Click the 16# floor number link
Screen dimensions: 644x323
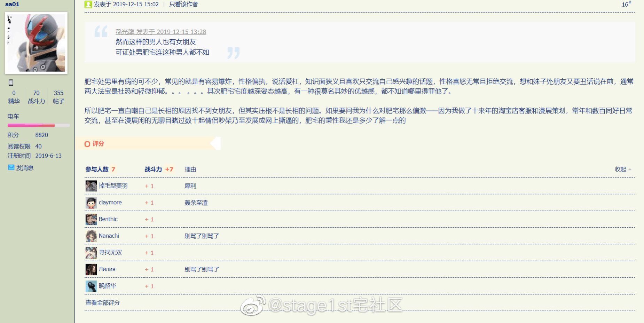(626, 5)
